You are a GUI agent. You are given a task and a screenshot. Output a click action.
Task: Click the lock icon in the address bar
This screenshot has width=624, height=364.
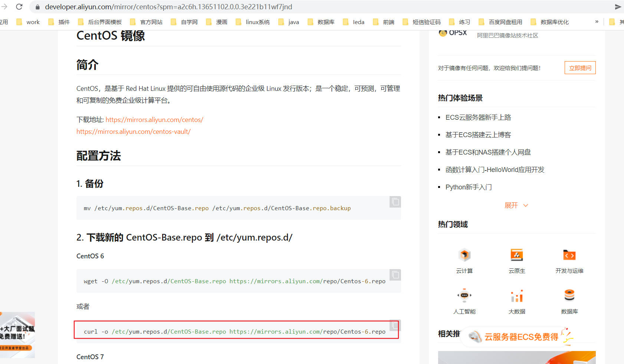(x=37, y=7)
